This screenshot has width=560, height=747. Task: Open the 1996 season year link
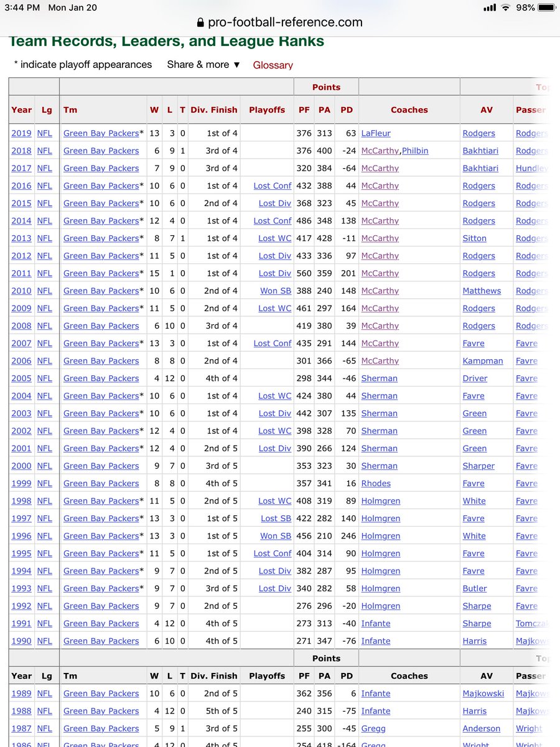click(21, 536)
